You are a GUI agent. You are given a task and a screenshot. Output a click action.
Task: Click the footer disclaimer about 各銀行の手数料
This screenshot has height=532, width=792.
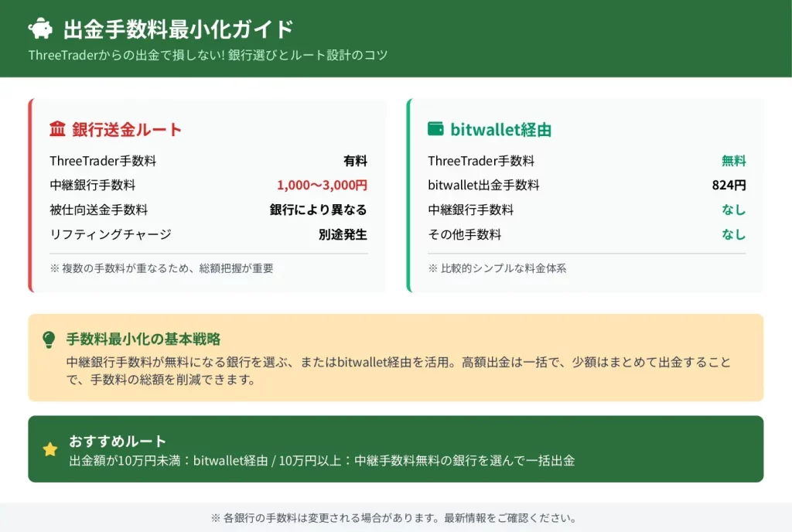point(395,518)
